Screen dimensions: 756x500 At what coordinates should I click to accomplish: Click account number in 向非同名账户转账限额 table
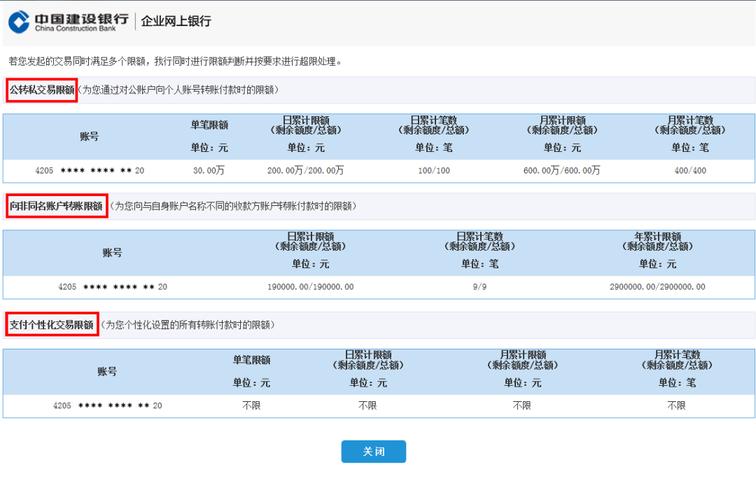coord(112,287)
